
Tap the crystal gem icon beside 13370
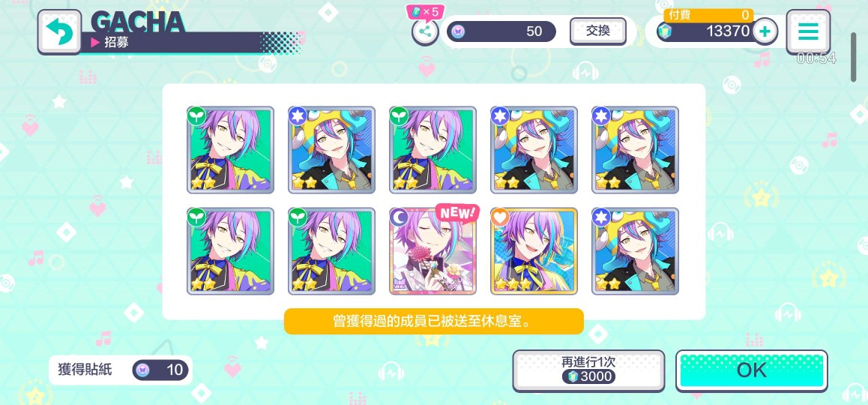point(665,31)
